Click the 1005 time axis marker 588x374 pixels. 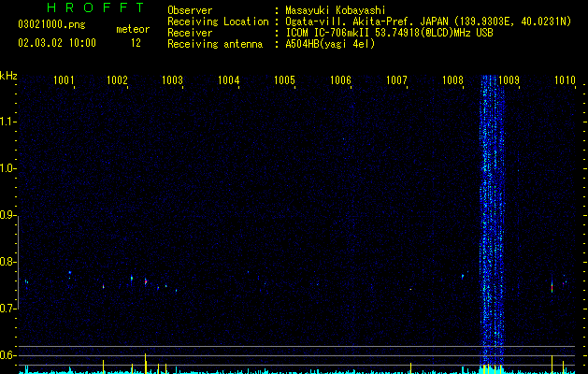click(x=284, y=79)
